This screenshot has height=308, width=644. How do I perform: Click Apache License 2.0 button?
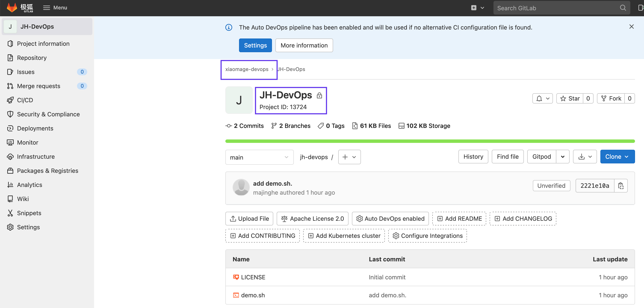(x=312, y=219)
